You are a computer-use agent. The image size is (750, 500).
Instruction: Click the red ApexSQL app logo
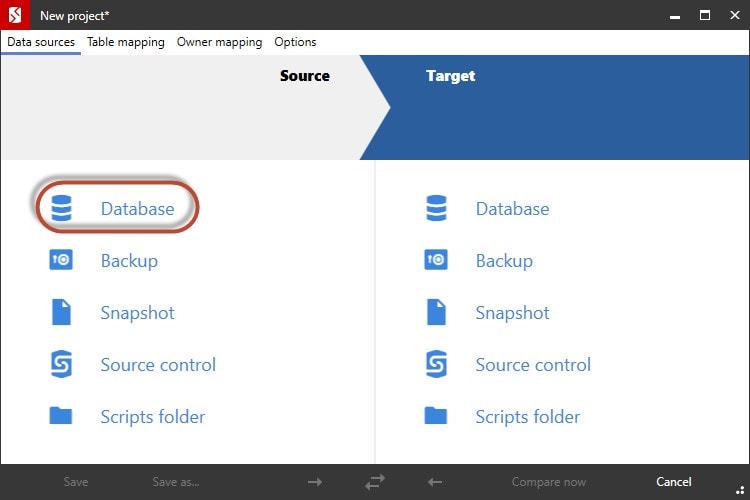[15, 15]
